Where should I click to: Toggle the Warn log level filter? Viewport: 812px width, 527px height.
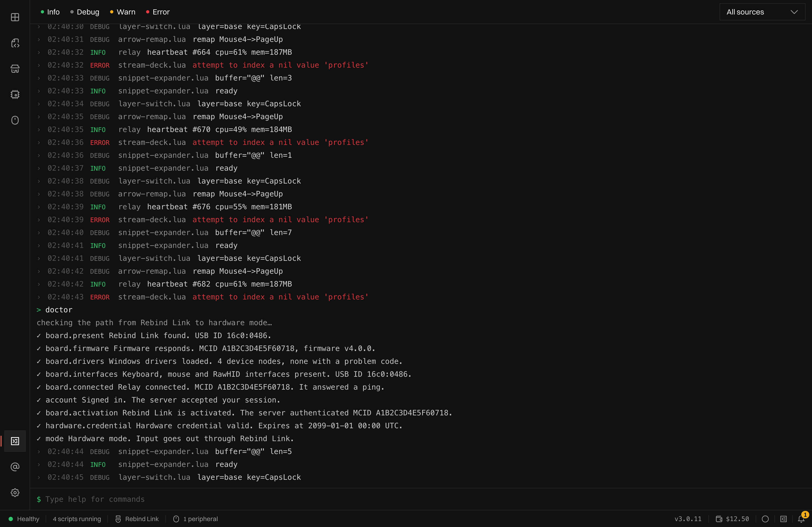[122, 12]
